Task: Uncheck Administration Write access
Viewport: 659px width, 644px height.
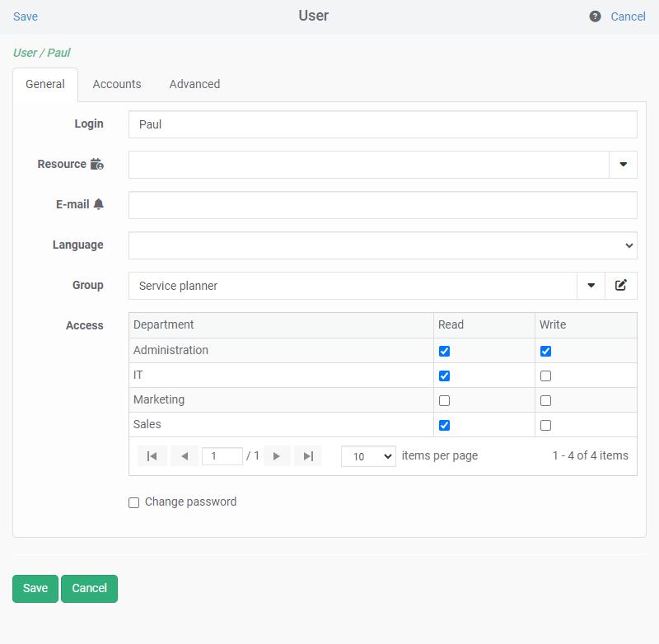Action: (545, 351)
